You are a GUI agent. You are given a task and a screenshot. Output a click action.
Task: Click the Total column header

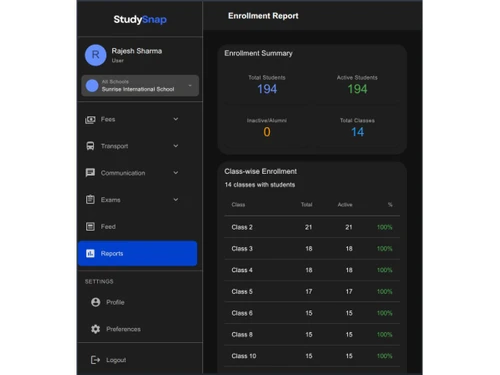pos(306,205)
